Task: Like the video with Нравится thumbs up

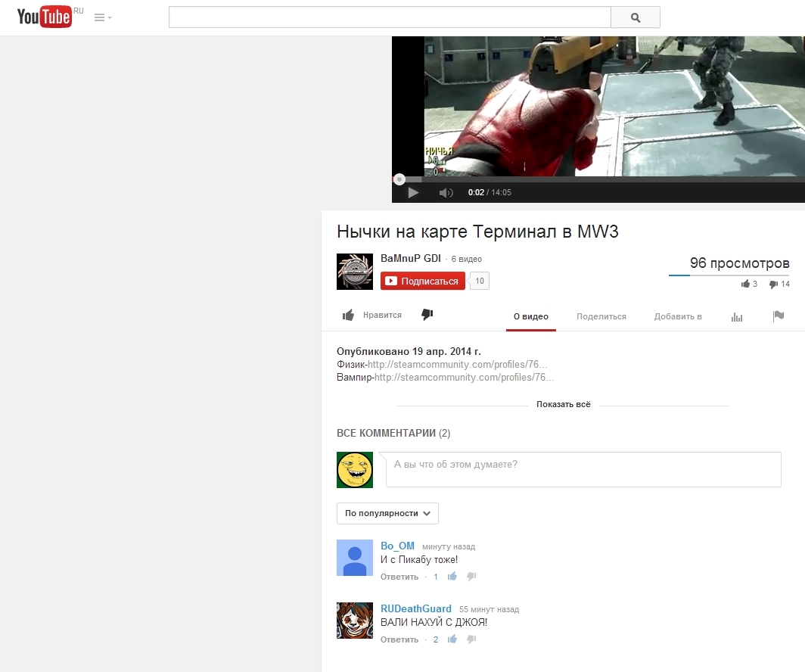Action: tap(372, 315)
